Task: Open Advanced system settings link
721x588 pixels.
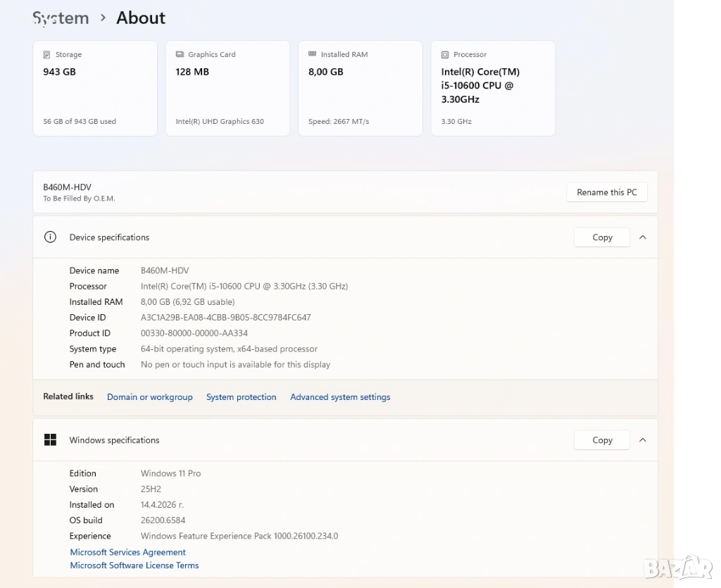Action: 340,397
